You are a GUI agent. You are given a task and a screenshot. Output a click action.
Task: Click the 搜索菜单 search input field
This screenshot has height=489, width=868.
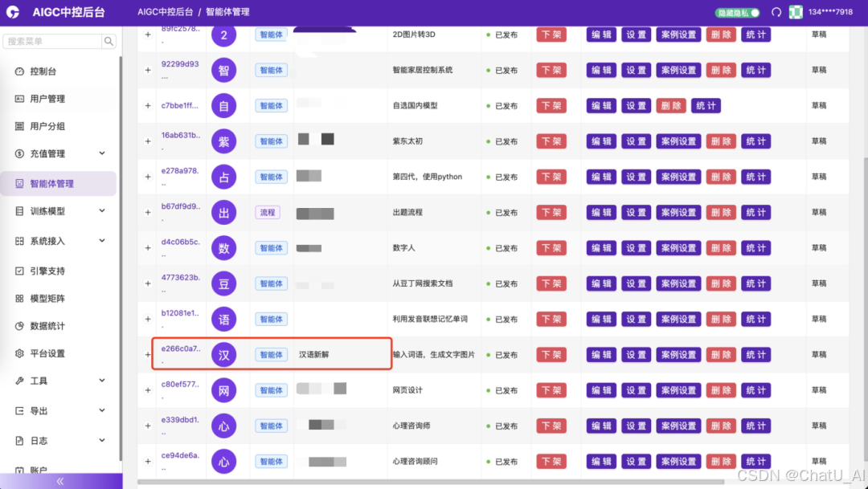point(53,41)
